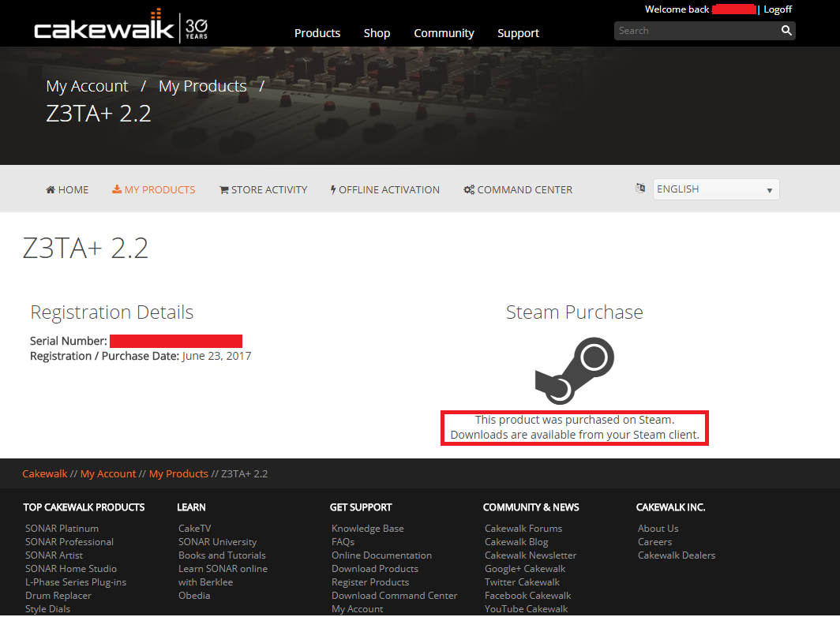Visit the CakeTV link
This screenshot has width=840, height=617.
194,528
